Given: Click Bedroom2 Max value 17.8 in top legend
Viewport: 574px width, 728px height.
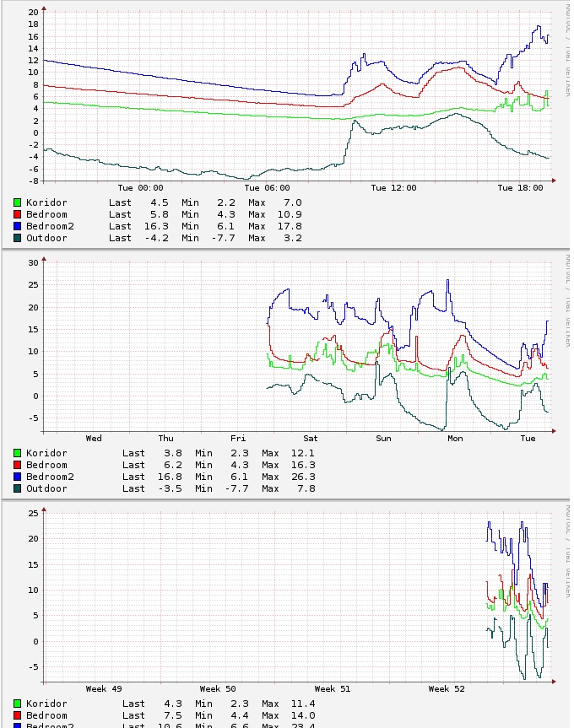Looking at the screenshot, I should [x=290, y=226].
